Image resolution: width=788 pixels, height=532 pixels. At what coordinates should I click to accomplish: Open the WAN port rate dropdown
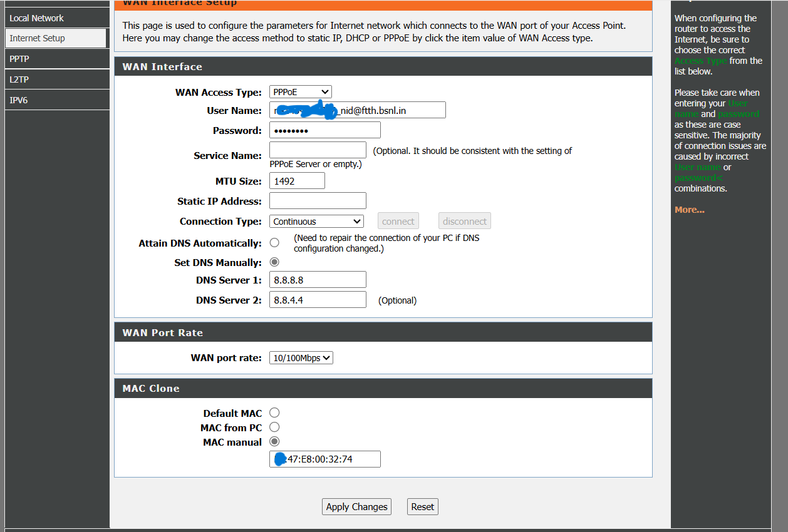[301, 358]
